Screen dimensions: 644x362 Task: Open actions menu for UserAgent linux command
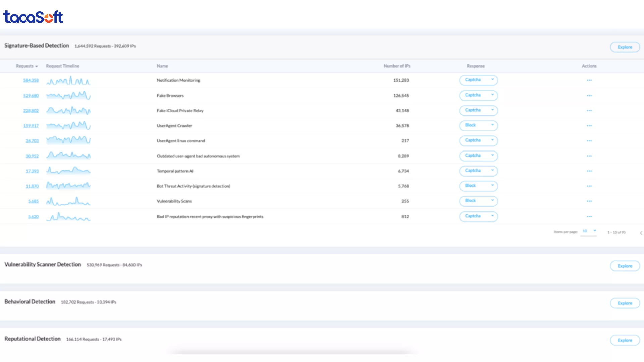pos(589,141)
